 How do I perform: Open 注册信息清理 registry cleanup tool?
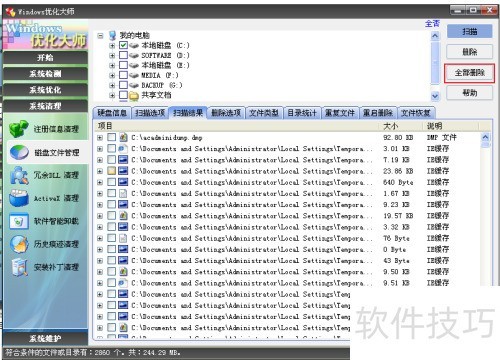coord(45,129)
